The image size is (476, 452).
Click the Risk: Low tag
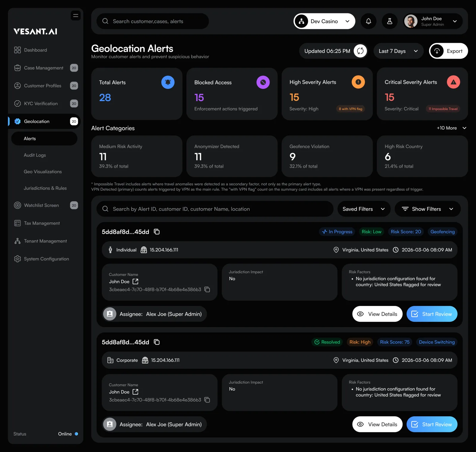pos(371,232)
